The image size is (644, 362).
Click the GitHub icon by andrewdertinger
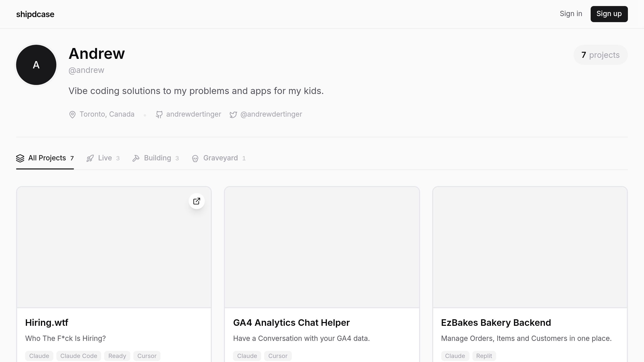point(159,115)
